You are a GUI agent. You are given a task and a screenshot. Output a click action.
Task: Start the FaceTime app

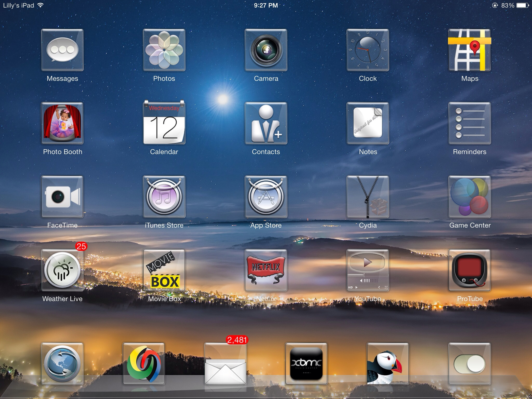coord(62,197)
